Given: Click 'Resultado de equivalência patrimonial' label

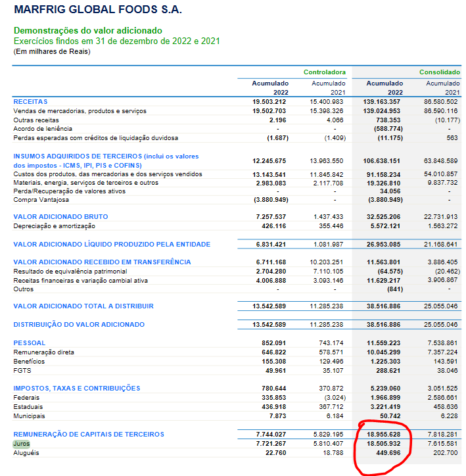Looking at the screenshot, I should point(70,272).
